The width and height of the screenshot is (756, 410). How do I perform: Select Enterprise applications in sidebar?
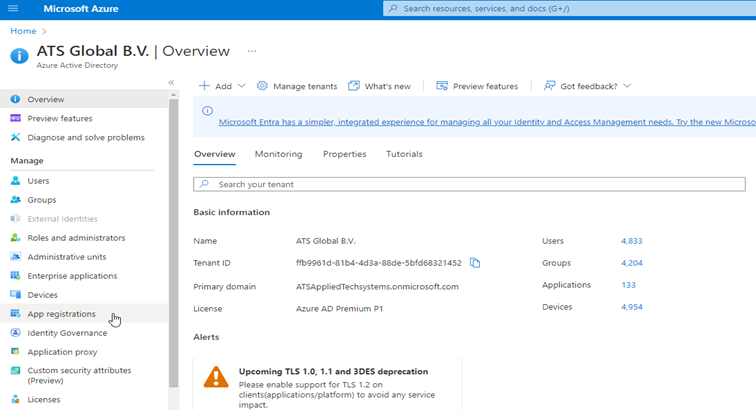pyautogui.click(x=71, y=276)
